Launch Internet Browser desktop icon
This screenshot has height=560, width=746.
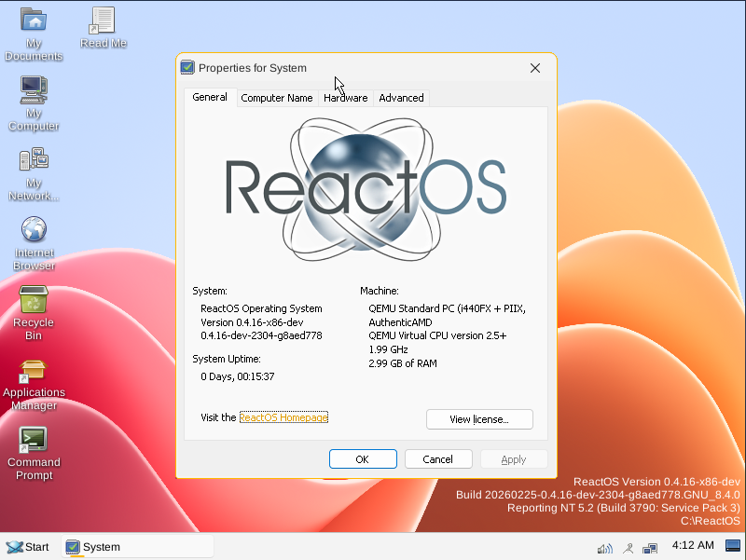[x=34, y=243]
